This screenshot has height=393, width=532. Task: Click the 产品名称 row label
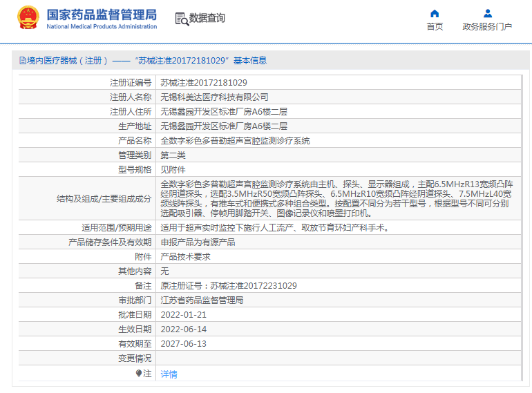[x=135, y=141]
